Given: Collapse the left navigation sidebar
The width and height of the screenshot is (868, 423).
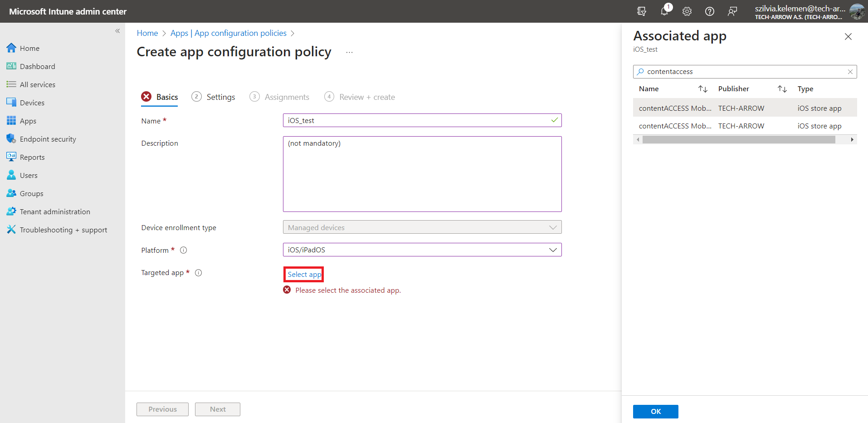Looking at the screenshot, I should tap(117, 31).
